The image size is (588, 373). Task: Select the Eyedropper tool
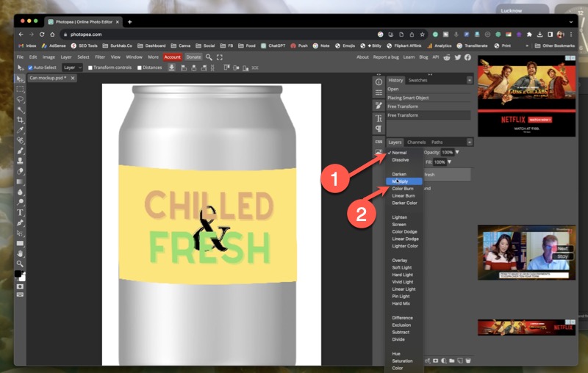coord(21,130)
